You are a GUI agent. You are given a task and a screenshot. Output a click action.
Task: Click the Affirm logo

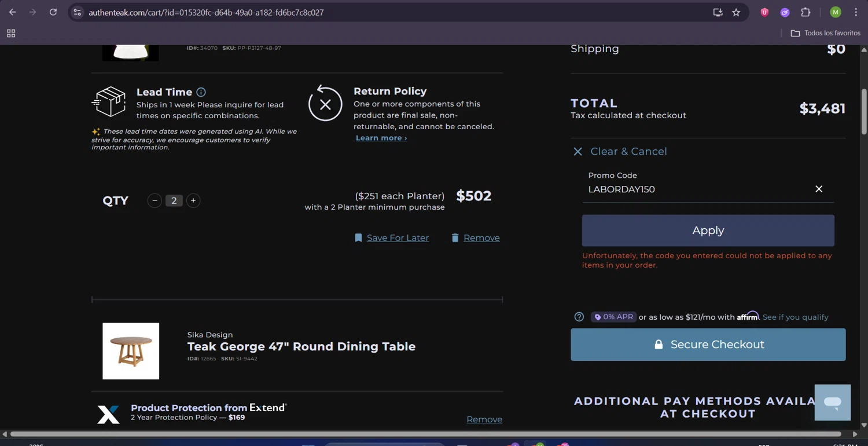click(x=748, y=316)
